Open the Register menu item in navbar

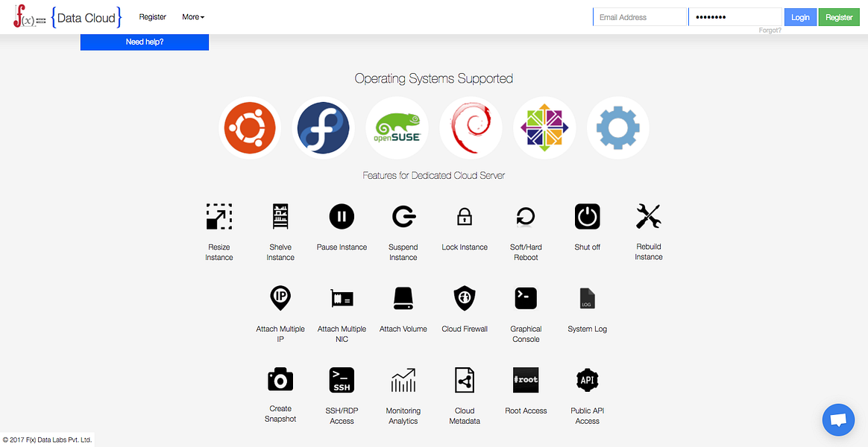pyautogui.click(x=153, y=17)
